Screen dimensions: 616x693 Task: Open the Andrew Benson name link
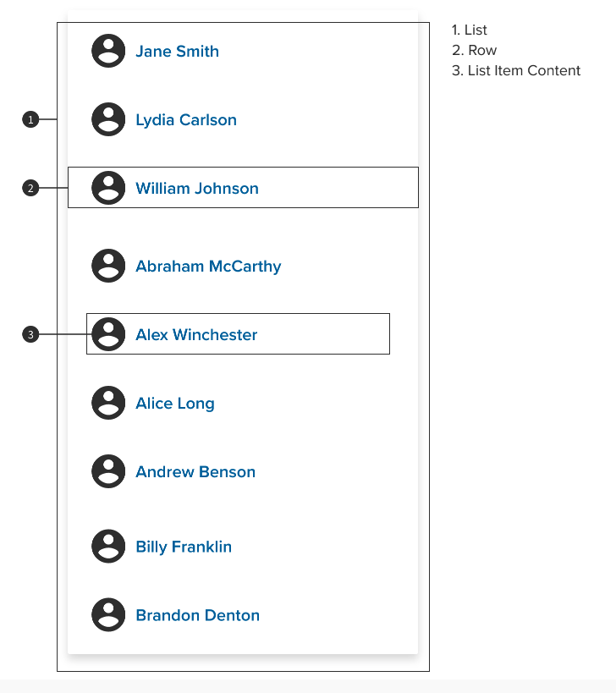coord(195,471)
